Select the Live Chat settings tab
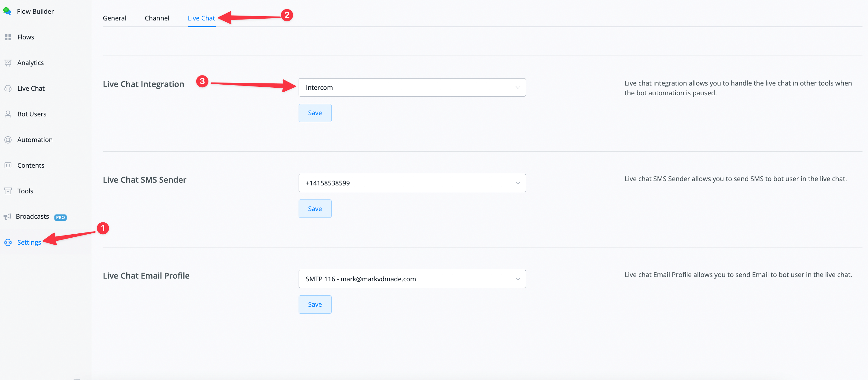The image size is (868, 380). [x=201, y=18]
